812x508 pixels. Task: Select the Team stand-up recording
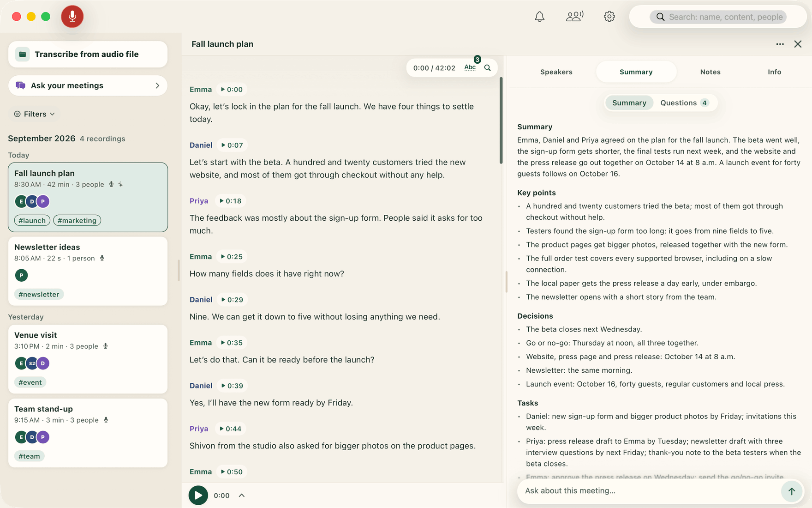88,433
